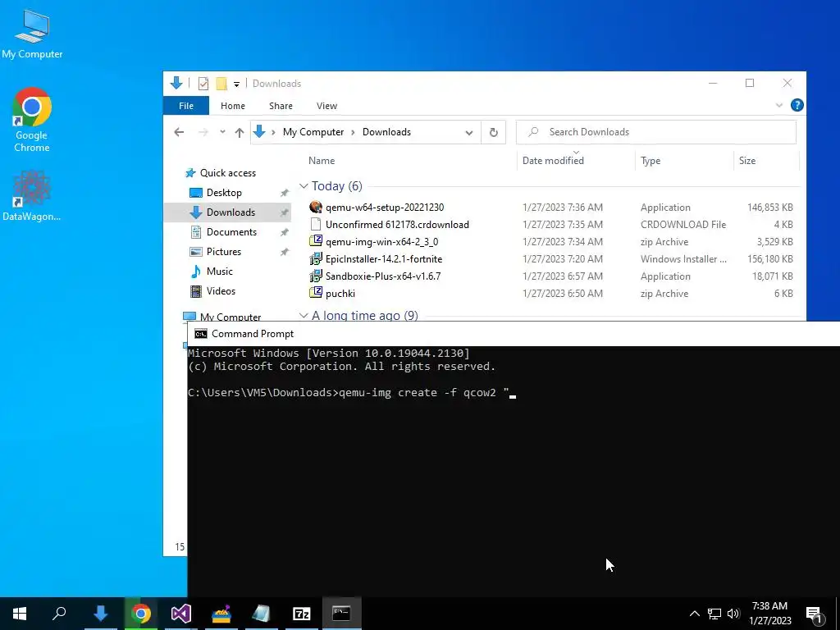The width and height of the screenshot is (840, 630).
Task: Select Desktop in navigation pane
Action: pos(224,192)
